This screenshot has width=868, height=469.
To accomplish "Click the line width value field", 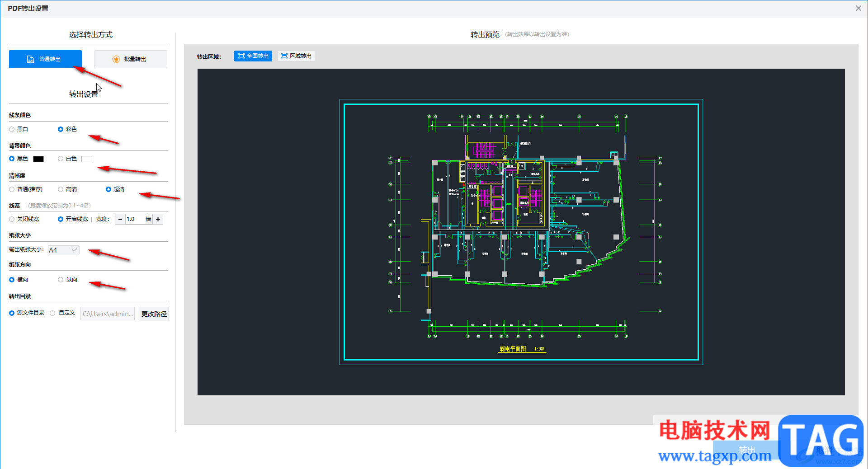I will [x=139, y=220].
